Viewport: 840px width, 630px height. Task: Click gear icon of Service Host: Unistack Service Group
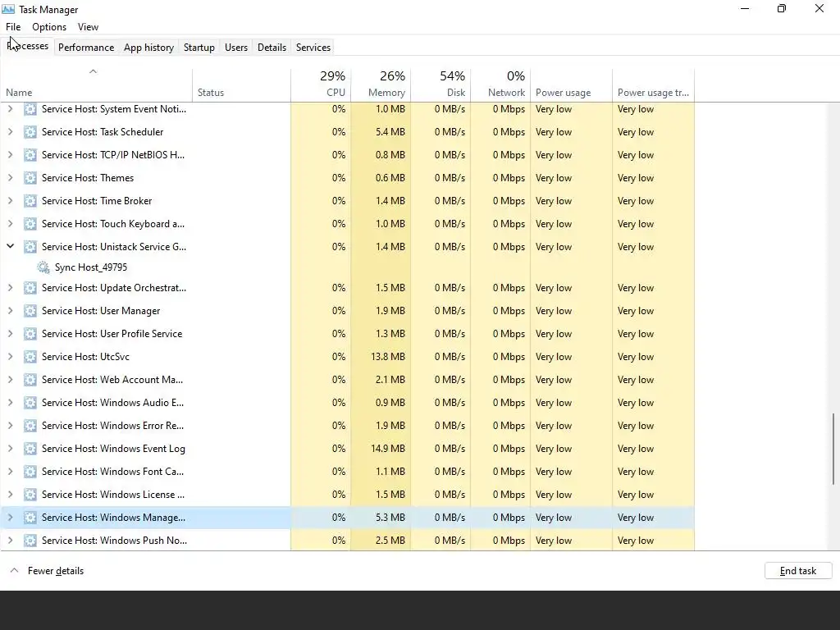click(30, 247)
